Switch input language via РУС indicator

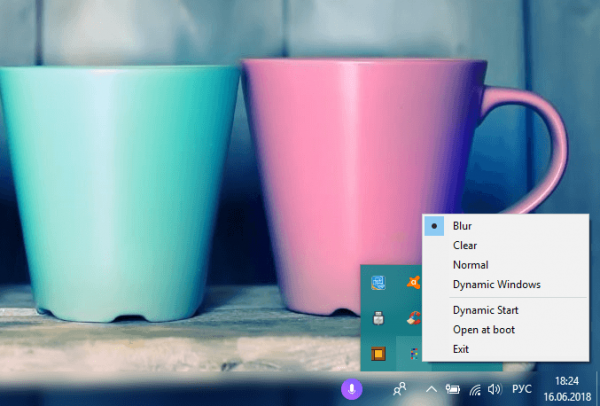point(522,390)
